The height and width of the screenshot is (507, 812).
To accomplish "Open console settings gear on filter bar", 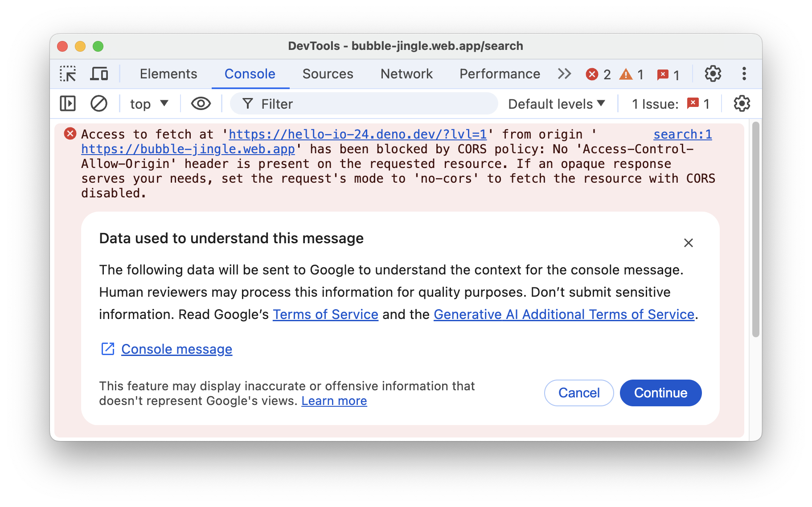I will pos(742,103).
